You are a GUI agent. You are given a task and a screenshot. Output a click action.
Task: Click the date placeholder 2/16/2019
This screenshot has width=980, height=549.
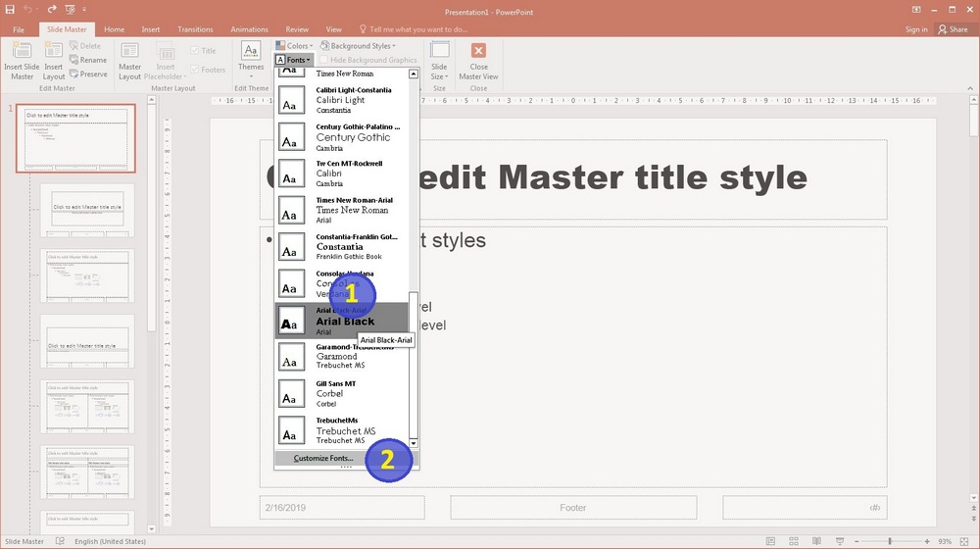342,508
